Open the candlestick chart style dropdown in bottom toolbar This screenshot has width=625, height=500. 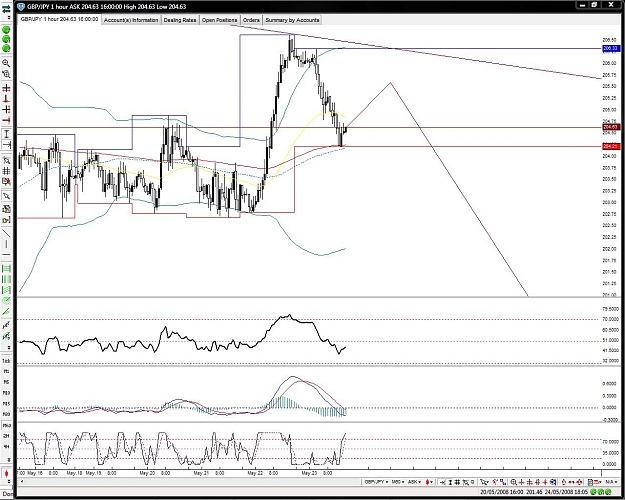pyautogui.click(x=428, y=482)
